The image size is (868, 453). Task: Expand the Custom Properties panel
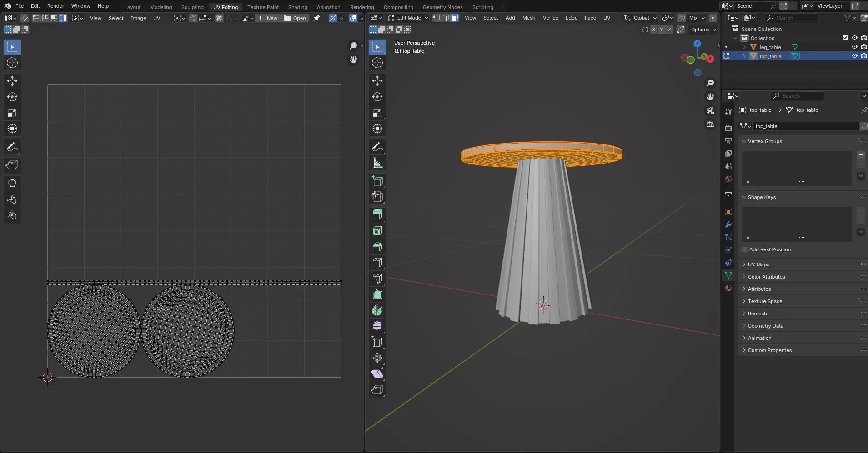769,350
